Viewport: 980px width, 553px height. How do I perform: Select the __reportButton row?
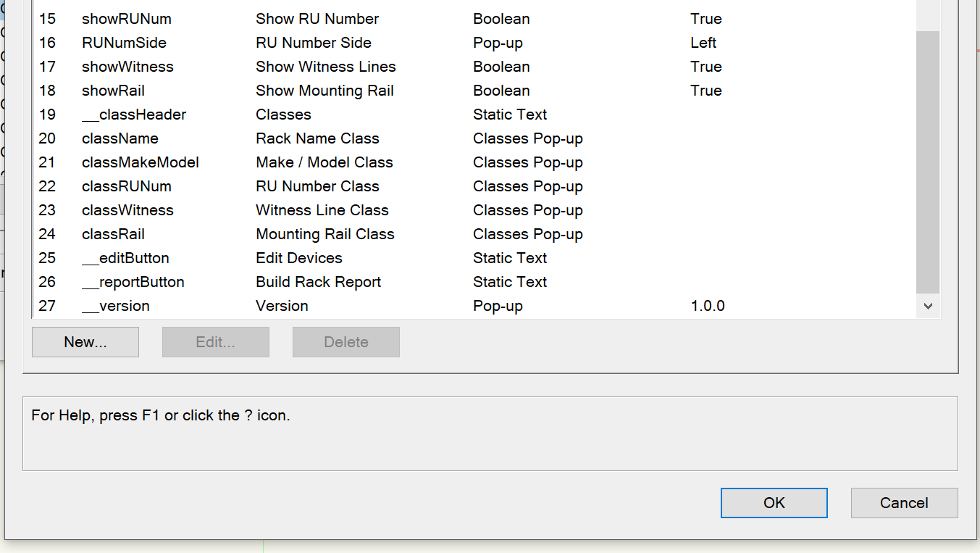pos(133,282)
